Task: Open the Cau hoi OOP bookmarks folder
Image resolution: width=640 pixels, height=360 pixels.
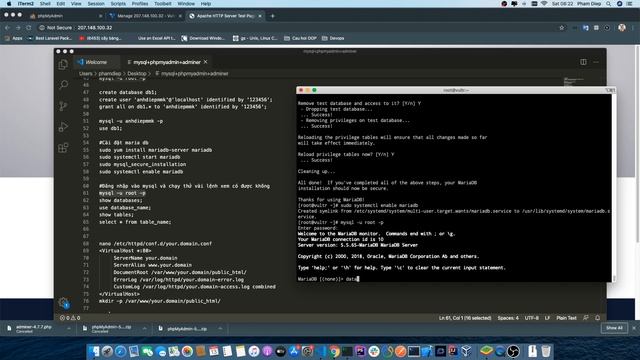Action: click(x=300, y=38)
